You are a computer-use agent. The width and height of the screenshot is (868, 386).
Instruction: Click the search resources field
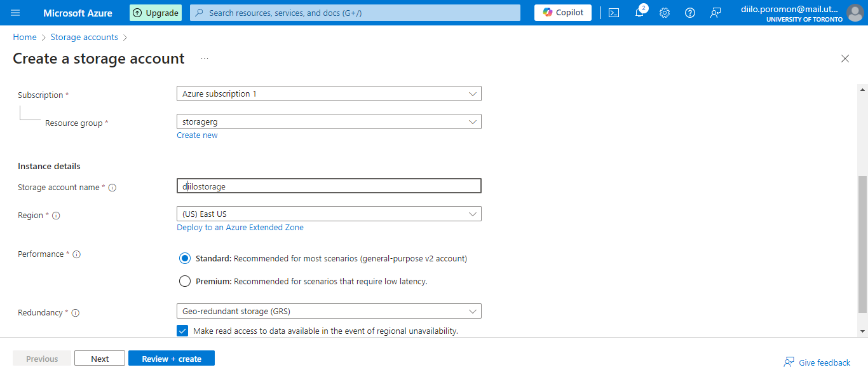pos(355,12)
